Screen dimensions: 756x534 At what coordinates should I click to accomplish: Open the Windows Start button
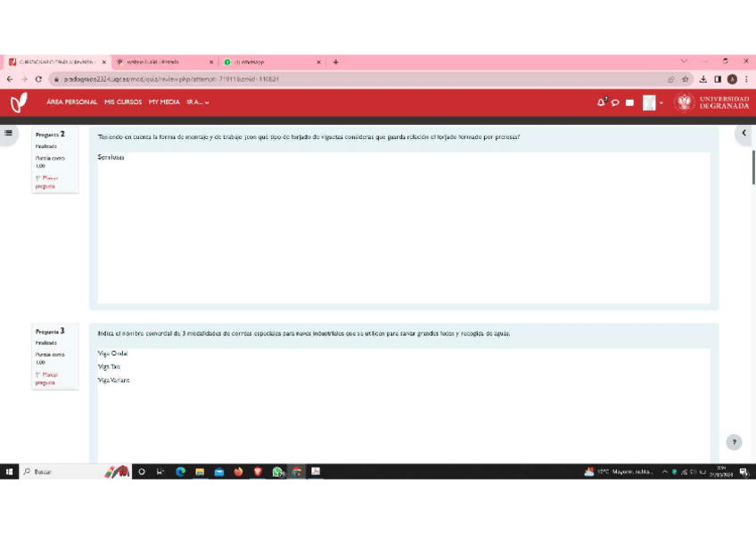tap(9, 472)
